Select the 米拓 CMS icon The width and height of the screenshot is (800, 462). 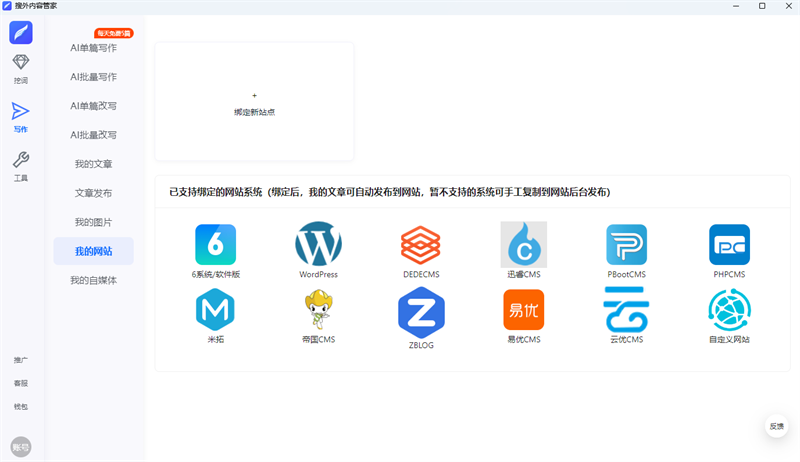[x=215, y=310]
